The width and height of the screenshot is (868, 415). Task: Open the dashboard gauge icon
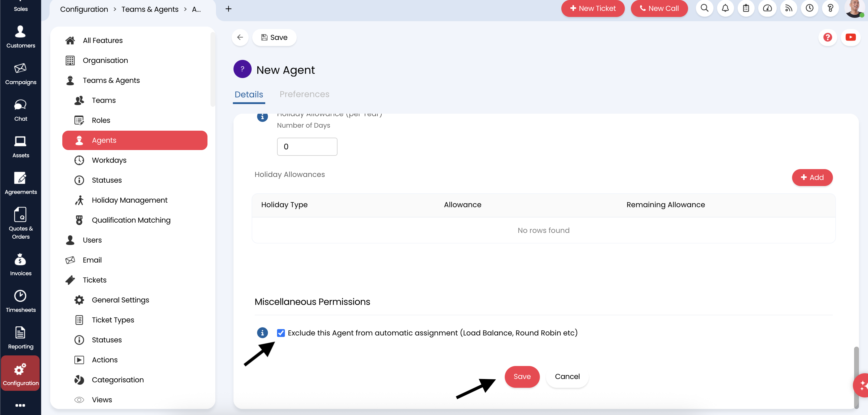[x=767, y=8]
